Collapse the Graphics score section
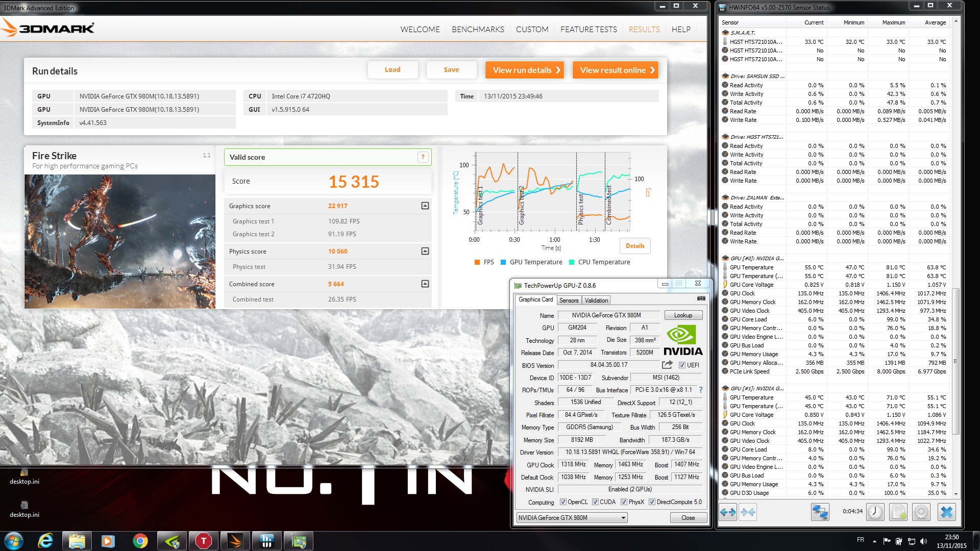The height and width of the screenshot is (551, 980). click(x=425, y=206)
